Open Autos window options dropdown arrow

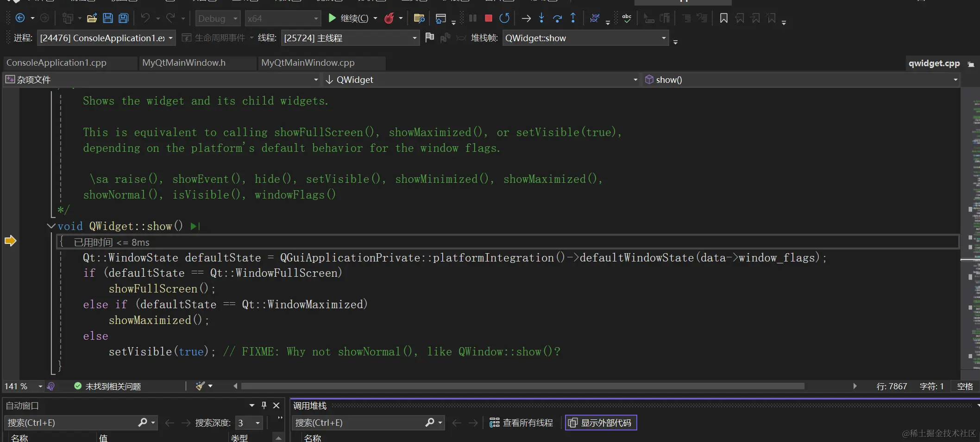click(x=251, y=405)
